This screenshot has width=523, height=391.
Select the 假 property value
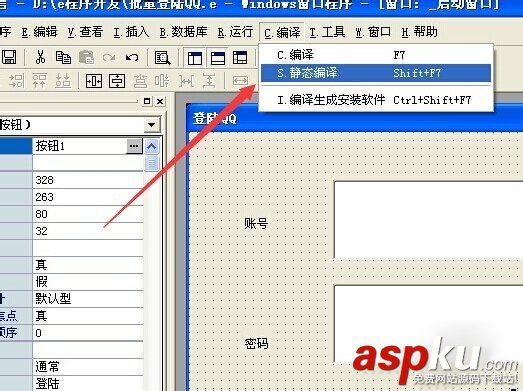coord(88,282)
